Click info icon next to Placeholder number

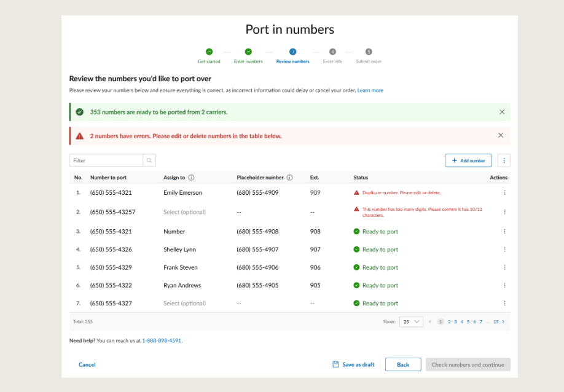click(289, 178)
